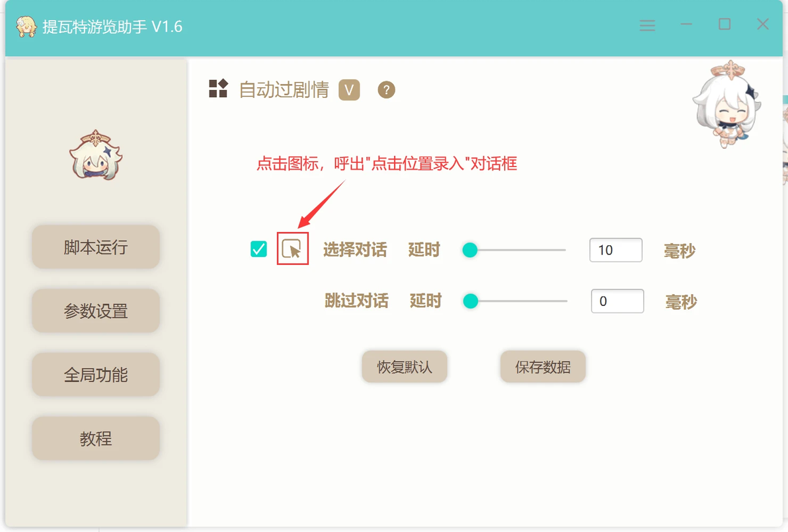Click the Paimon avatar in sidebar
788x532 pixels.
(95, 155)
